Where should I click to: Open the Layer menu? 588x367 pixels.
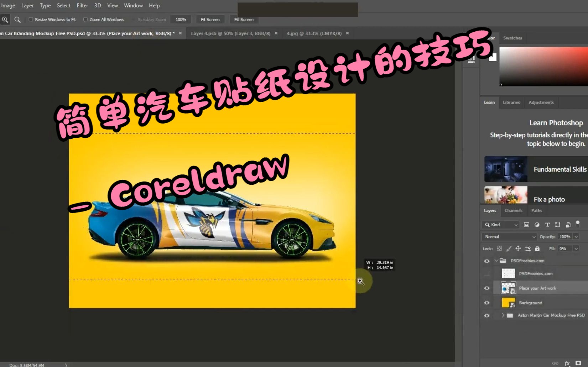pos(27,5)
